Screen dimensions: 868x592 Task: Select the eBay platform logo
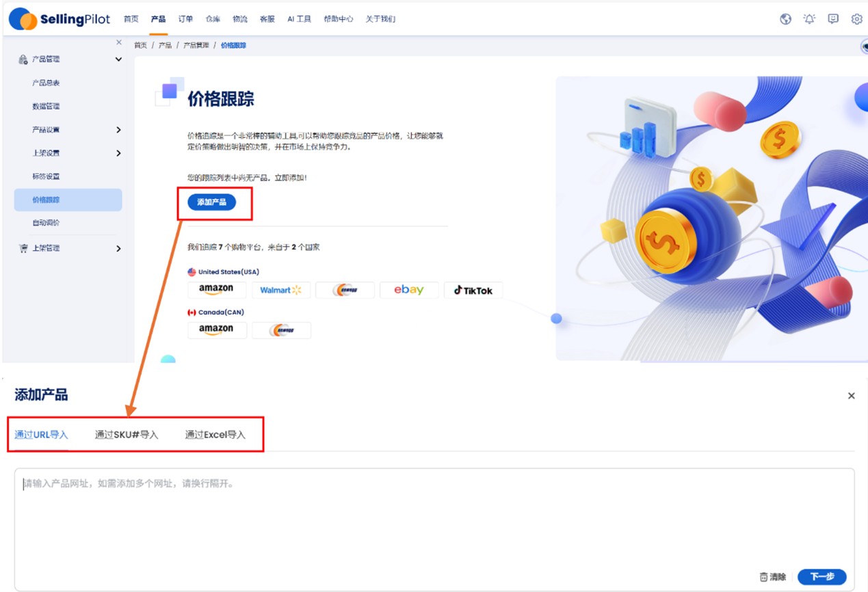click(409, 290)
